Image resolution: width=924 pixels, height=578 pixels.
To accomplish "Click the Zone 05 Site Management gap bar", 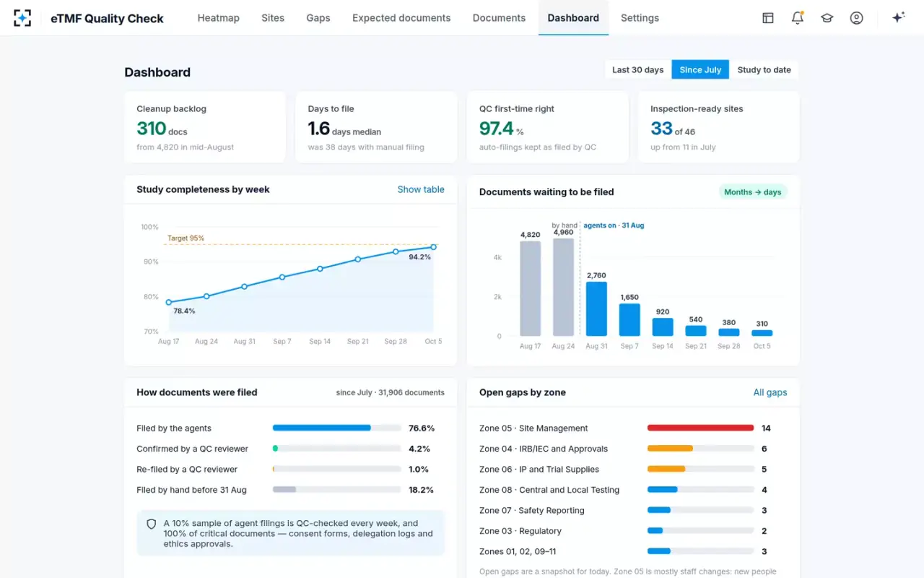I will click(700, 428).
